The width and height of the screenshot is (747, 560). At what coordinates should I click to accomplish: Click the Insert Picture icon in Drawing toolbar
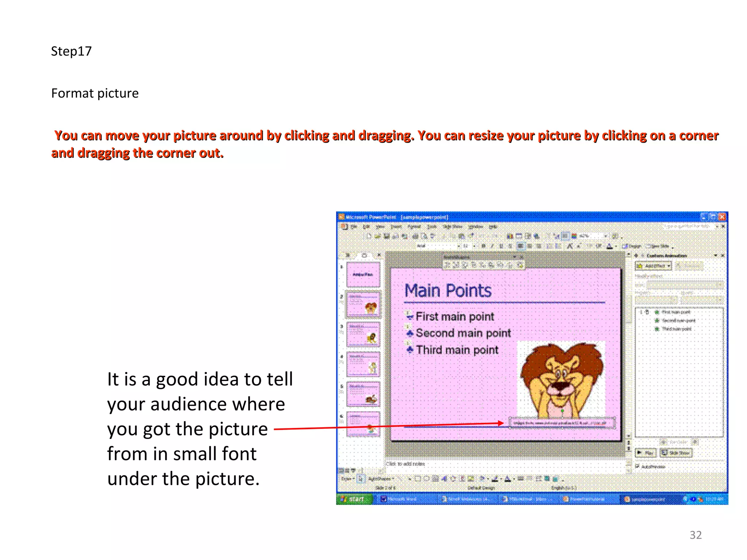(x=471, y=479)
